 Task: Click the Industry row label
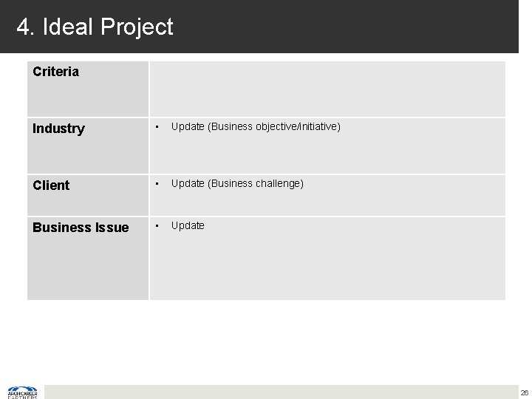[59, 129]
